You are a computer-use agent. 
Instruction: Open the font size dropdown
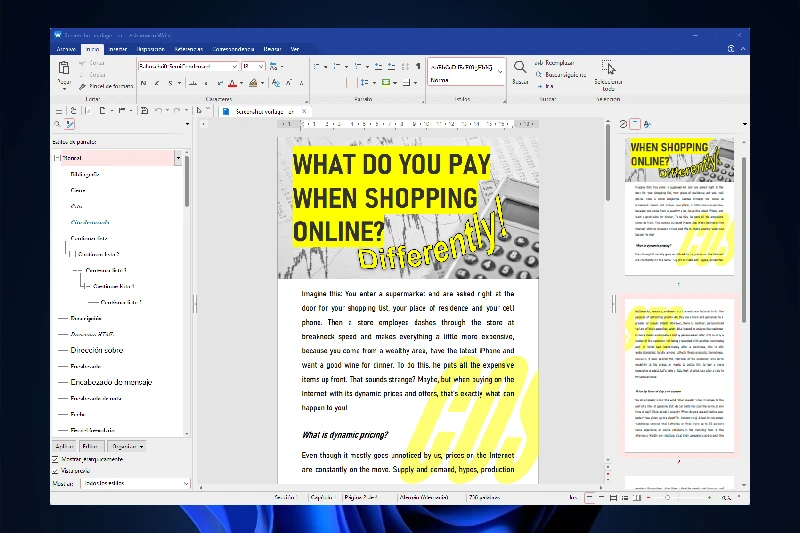pos(261,66)
